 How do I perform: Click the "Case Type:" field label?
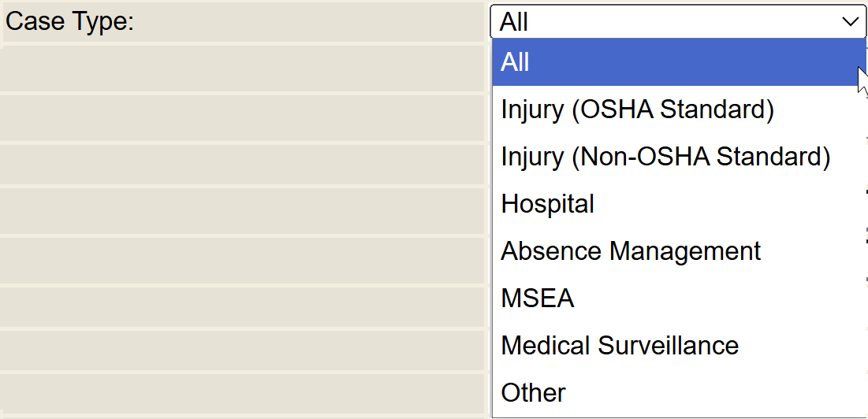coord(70,22)
